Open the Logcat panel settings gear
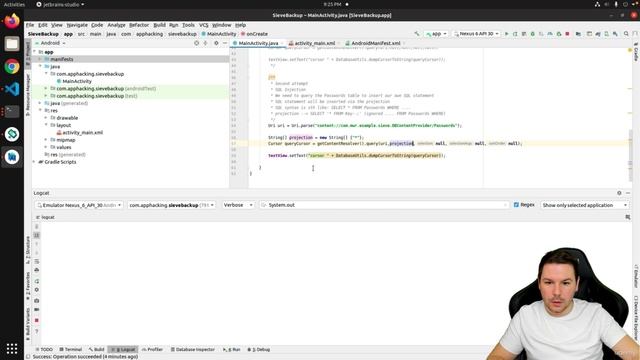Image resolution: width=640 pixels, height=360 pixels. pyautogui.click(x=619, y=193)
